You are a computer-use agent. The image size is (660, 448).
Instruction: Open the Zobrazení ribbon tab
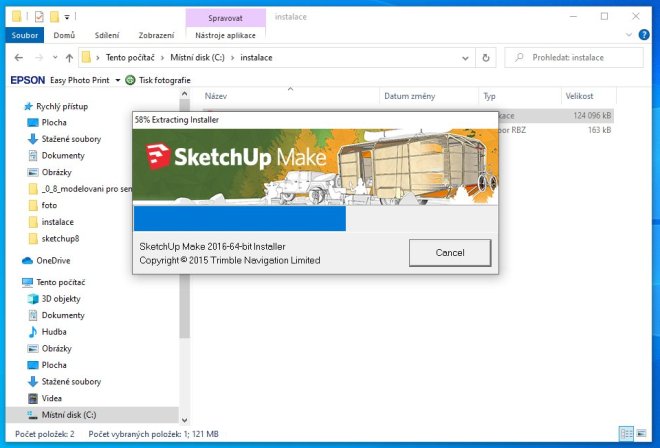click(x=156, y=35)
